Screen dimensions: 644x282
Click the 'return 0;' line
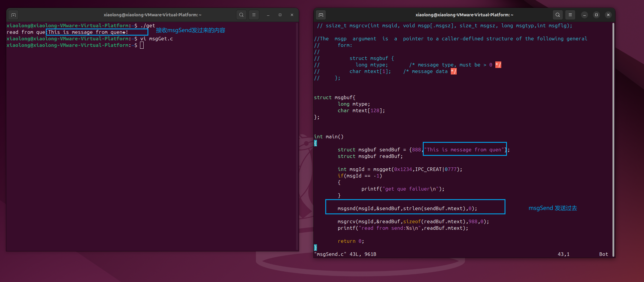pos(351,241)
